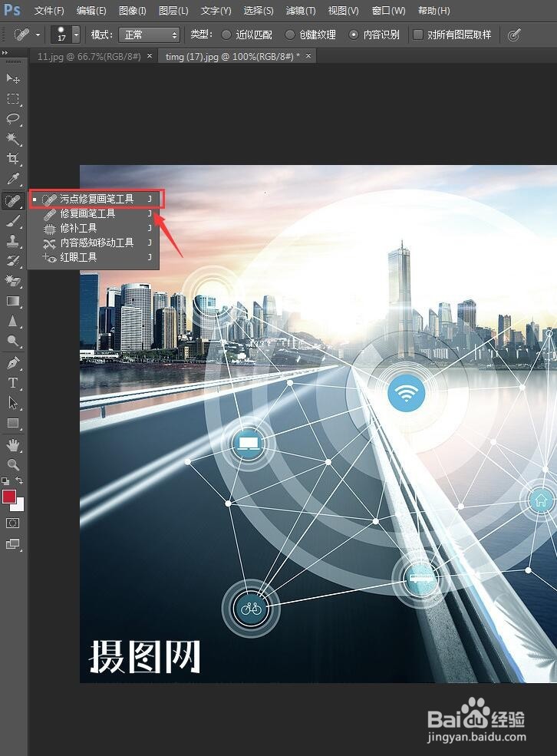Click the Photoshop Ps logo

[x=12, y=10]
